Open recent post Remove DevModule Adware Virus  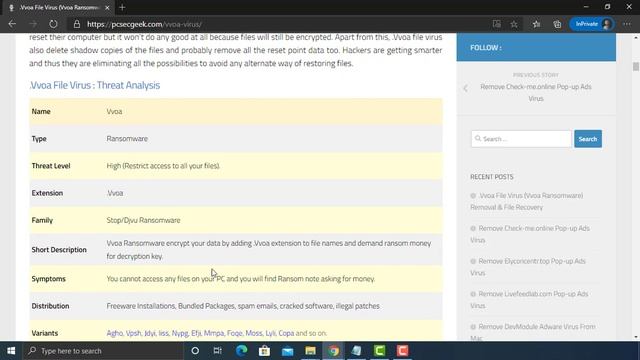tap(533, 331)
